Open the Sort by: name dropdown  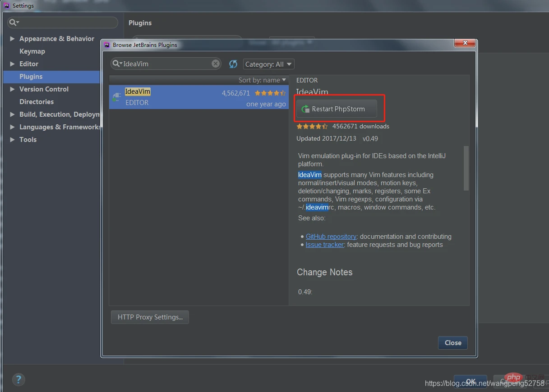pos(263,80)
